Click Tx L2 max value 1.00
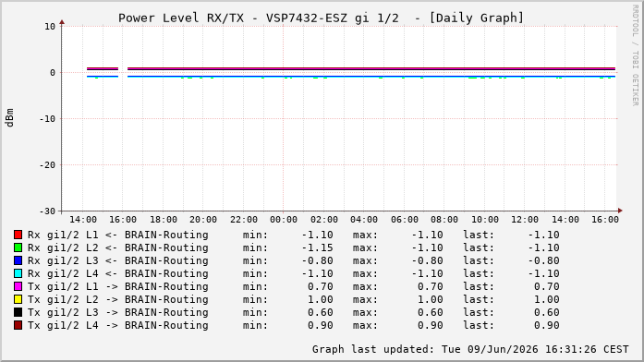The height and width of the screenshot is (362, 644). (431, 299)
